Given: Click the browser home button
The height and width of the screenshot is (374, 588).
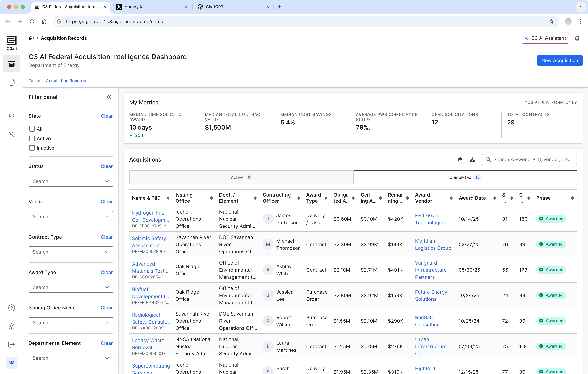Looking at the screenshot, I should [44, 21].
